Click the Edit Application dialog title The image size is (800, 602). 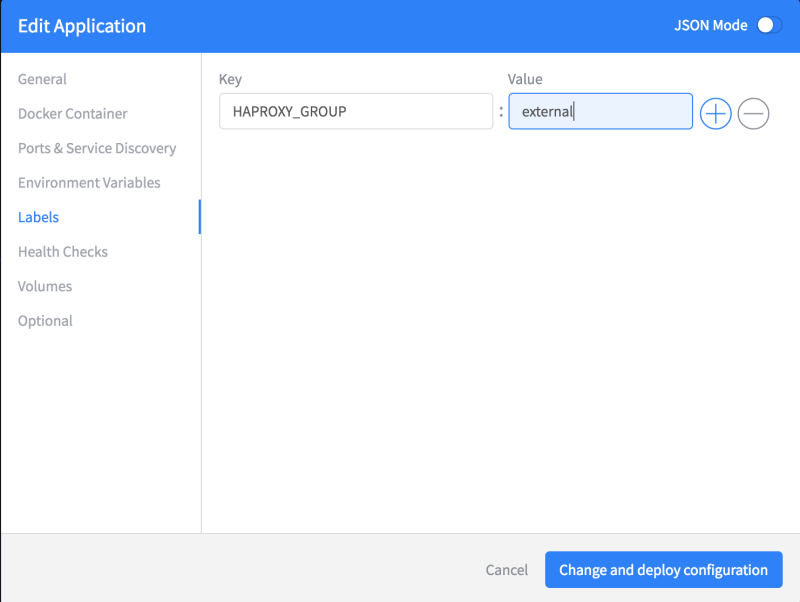pos(82,26)
